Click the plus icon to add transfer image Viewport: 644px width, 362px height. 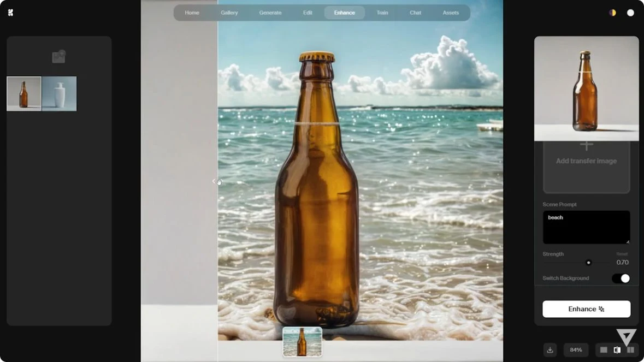pos(587,145)
